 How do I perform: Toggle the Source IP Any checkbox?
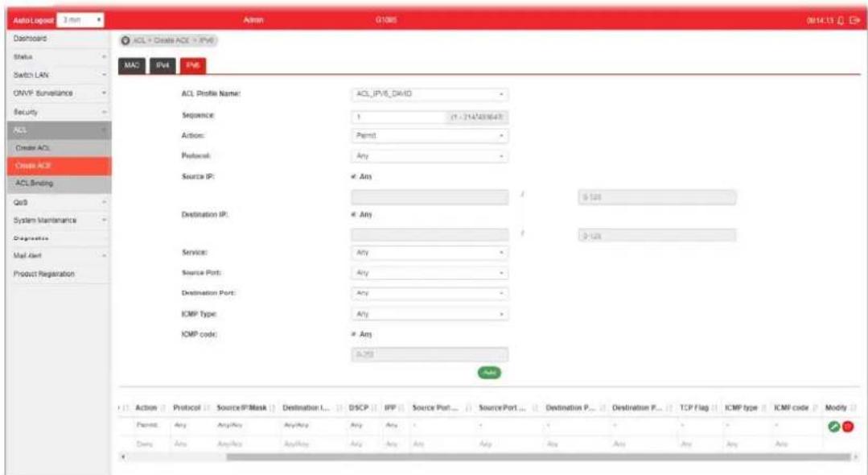pos(354,176)
